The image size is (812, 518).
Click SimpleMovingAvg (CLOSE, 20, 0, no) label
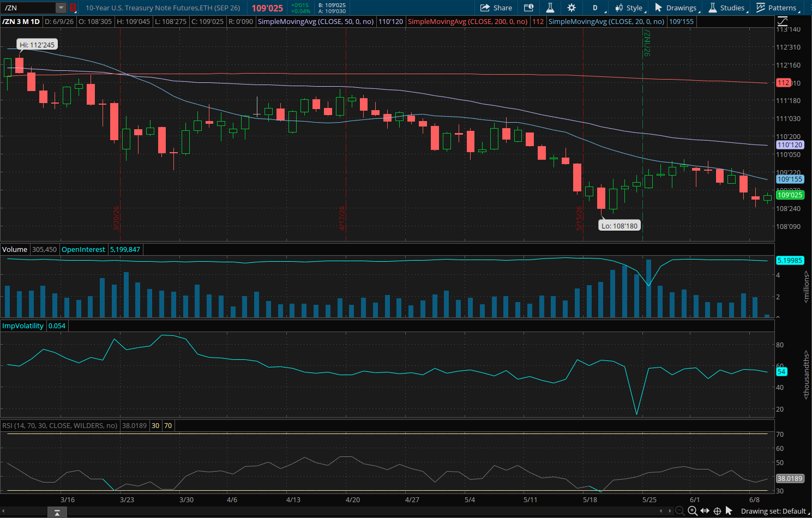tap(606, 21)
